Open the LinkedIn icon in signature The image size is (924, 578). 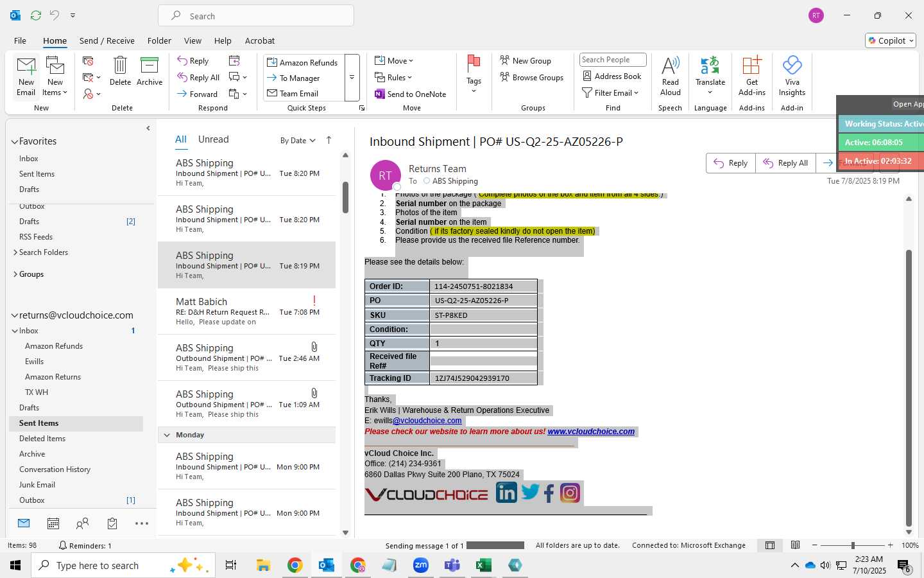point(506,493)
